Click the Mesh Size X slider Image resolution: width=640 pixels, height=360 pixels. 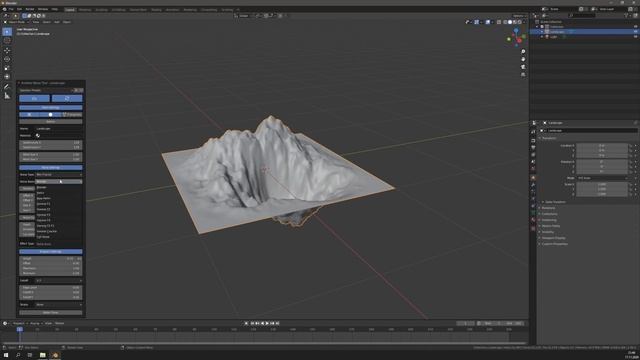click(51, 155)
